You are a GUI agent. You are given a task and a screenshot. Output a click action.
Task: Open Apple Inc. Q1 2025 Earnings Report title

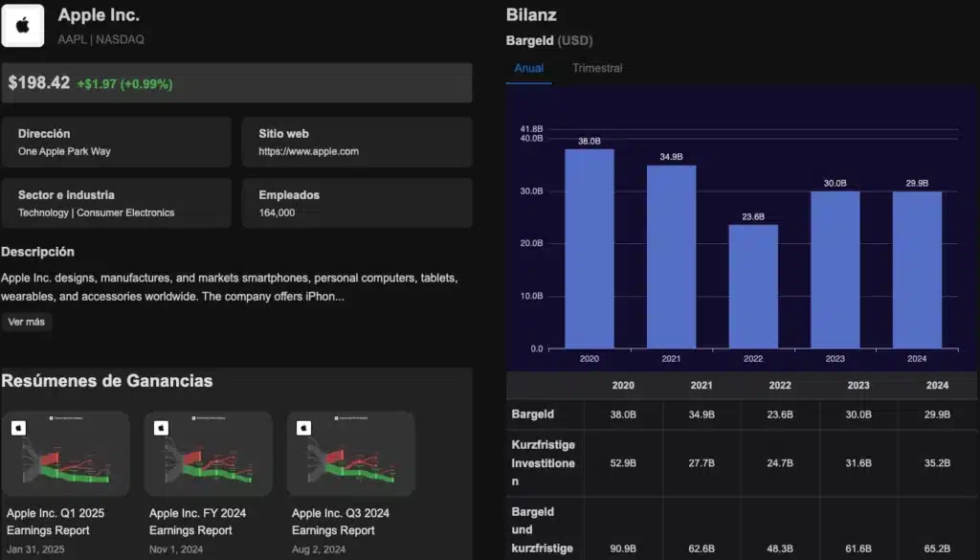click(56, 522)
